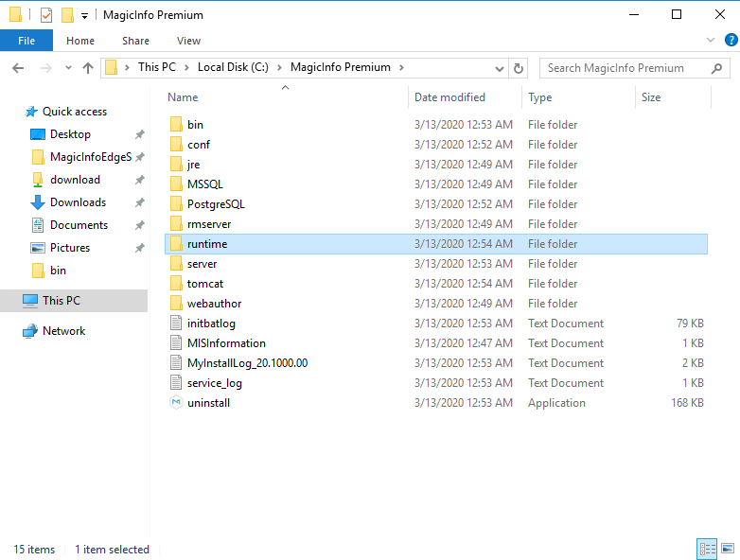Click runtime date 3/13/2020 12:54 AM

[464, 244]
